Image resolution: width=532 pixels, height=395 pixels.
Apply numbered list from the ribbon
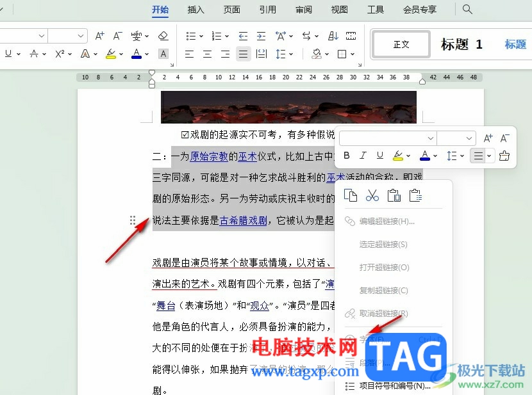tap(217, 36)
